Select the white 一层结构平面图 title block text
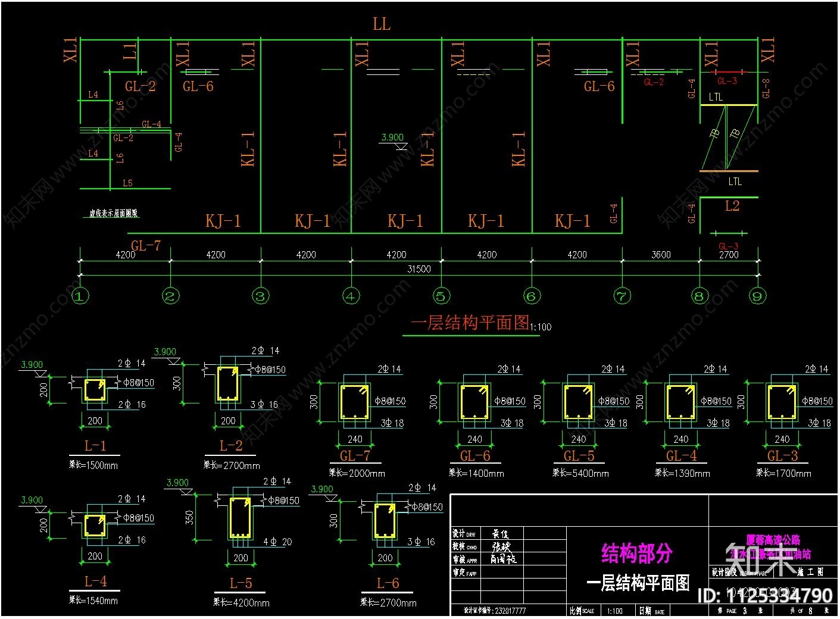The height and width of the screenshot is (619, 840). click(x=638, y=583)
